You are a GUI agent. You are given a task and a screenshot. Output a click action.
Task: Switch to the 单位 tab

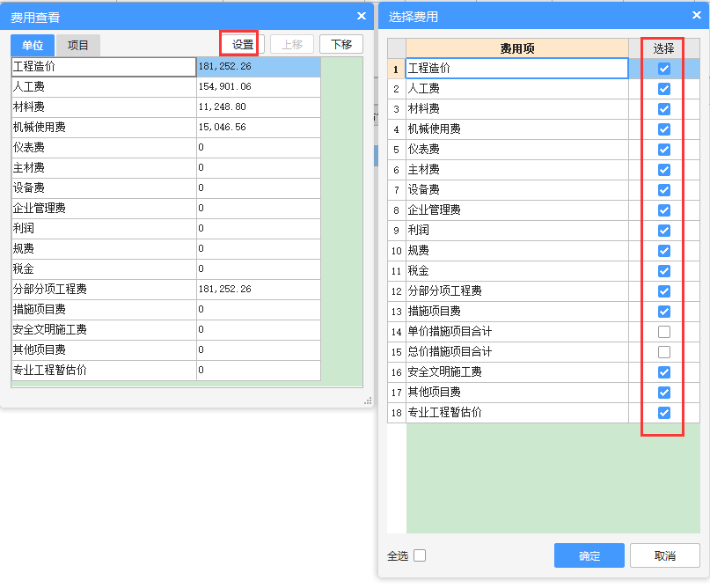click(33, 46)
